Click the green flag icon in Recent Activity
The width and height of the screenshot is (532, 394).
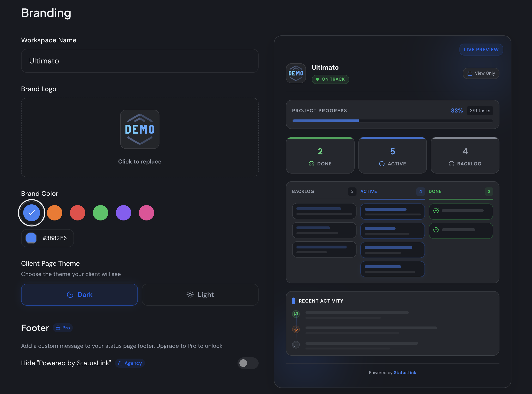pyautogui.click(x=296, y=314)
